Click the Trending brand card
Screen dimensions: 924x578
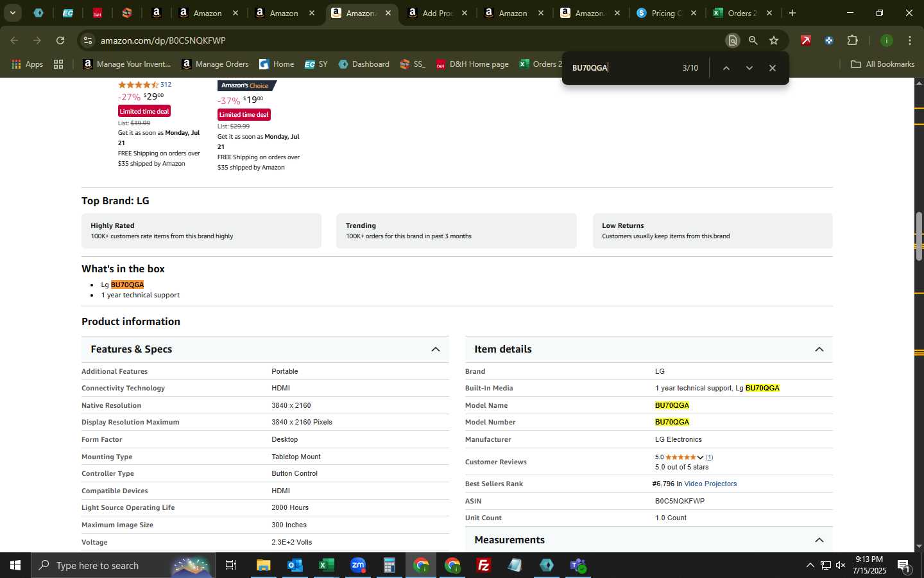tap(456, 231)
